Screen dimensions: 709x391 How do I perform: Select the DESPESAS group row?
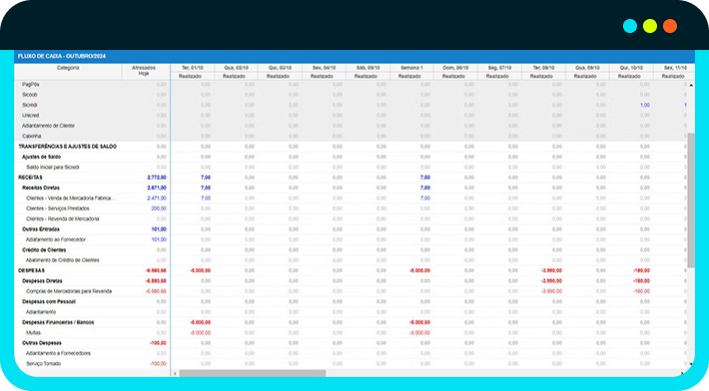pyautogui.click(x=352, y=271)
